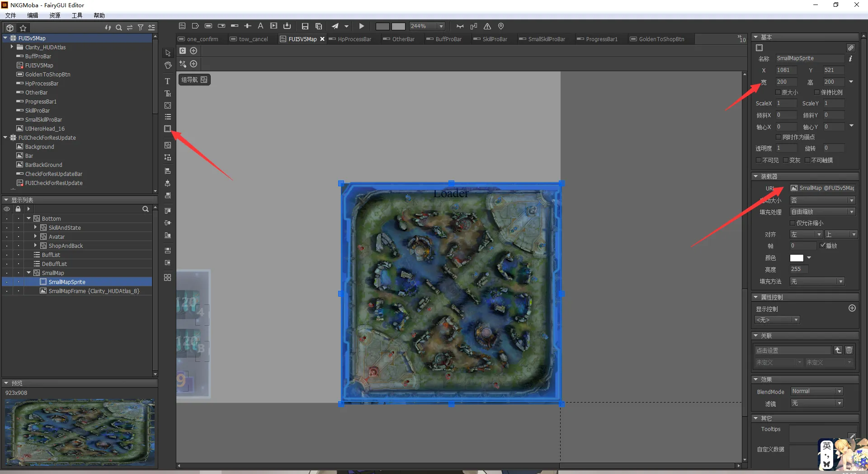Viewport: 868px width, 474px height.
Task: Toggle the 变灰 checkbox
Action: pyautogui.click(x=786, y=160)
